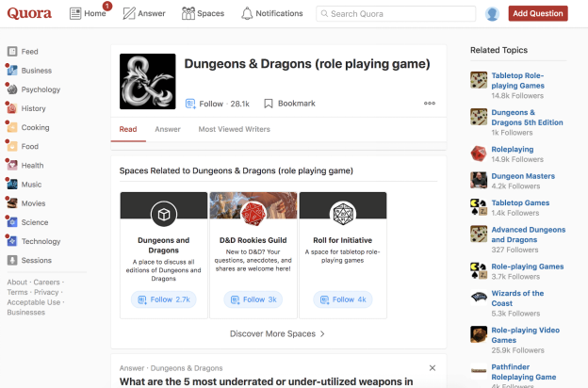Viewport: 588px width, 388px height.
Task: Follow the Roll for Initiative space
Action: pyautogui.click(x=343, y=299)
